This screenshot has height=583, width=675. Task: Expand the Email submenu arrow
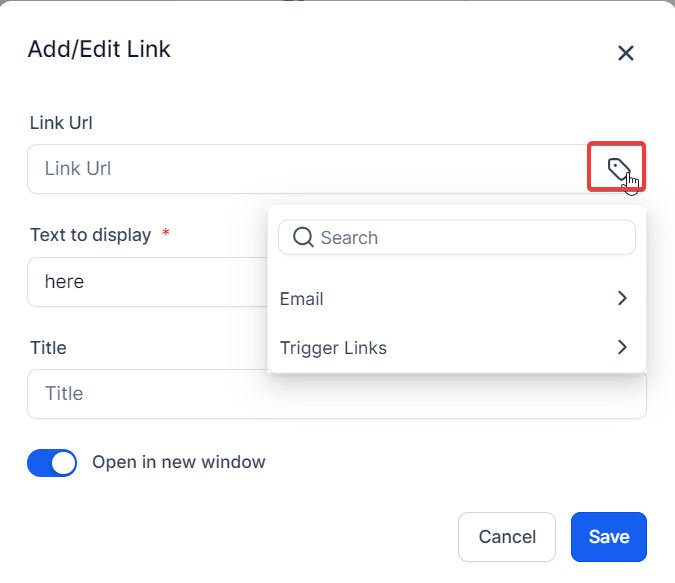pyautogui.click(x=622, y=298)
